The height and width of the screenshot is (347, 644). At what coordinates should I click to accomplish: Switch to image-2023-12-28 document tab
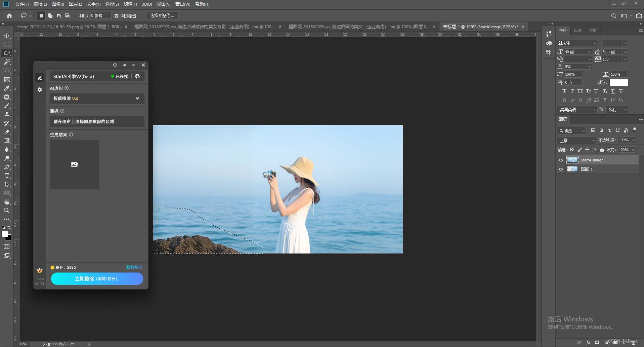[x=70, y=27]
